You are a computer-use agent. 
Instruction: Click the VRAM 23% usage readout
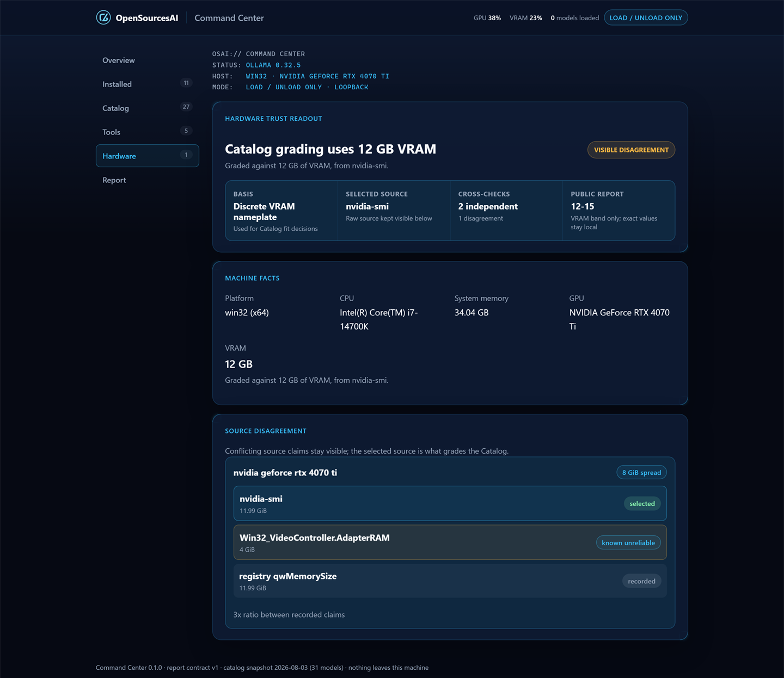click(526, 18)
